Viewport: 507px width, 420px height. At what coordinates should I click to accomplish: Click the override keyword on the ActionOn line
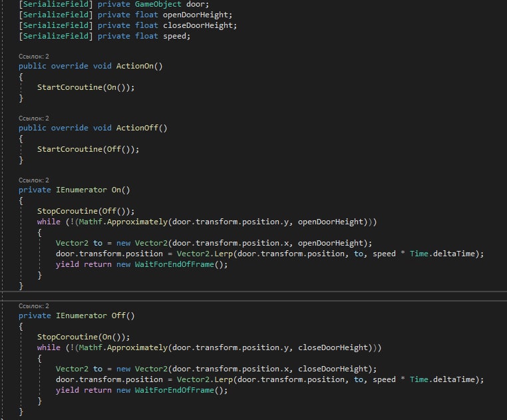click(x=69, y=66)
